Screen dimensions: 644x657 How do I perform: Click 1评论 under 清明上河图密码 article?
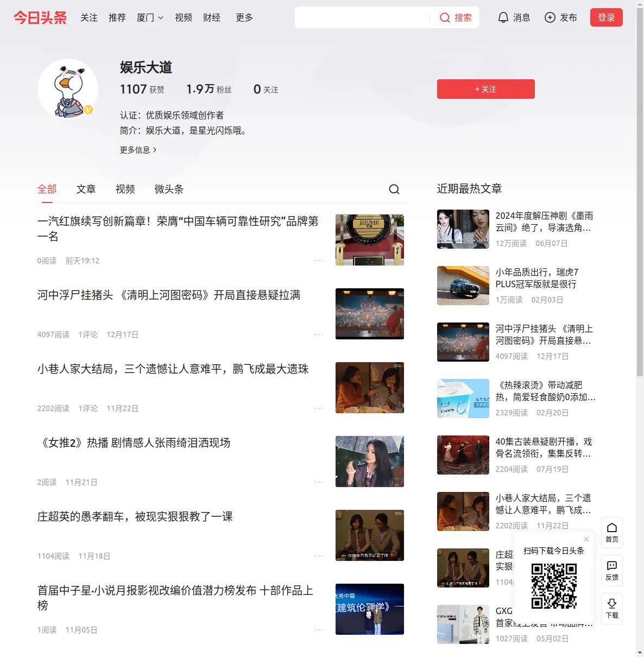pyautogui.click(x=88, y=334)
